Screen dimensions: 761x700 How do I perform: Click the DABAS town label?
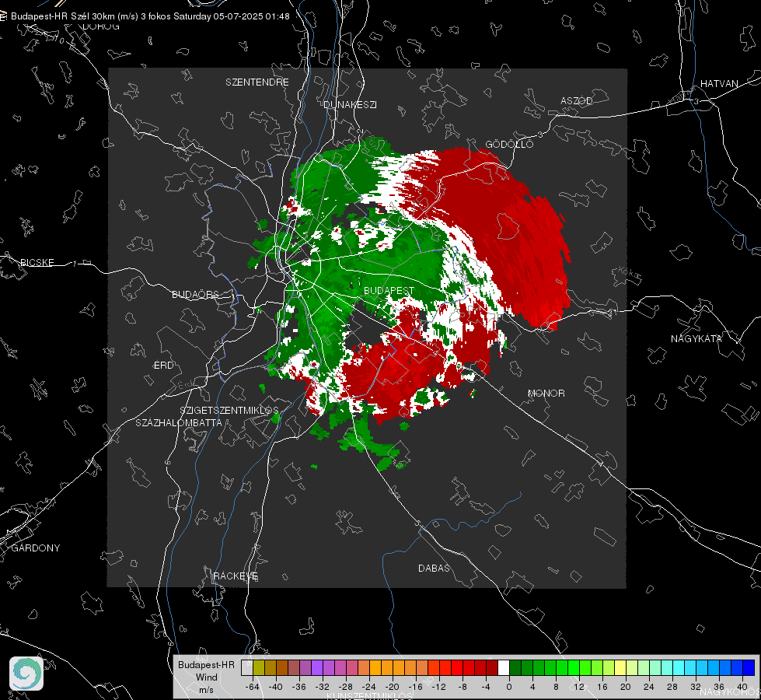click(x=434, y=568)
